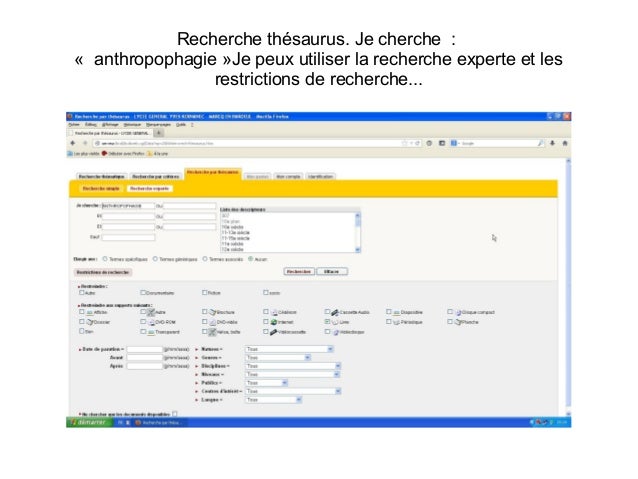Open the downloads arrow icon in Firefox
The image size is (638, 479).
553,143
